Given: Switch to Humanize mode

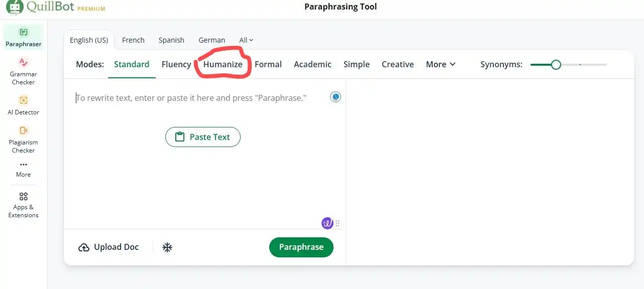Looking at the screenshot, I should point(223,64).
